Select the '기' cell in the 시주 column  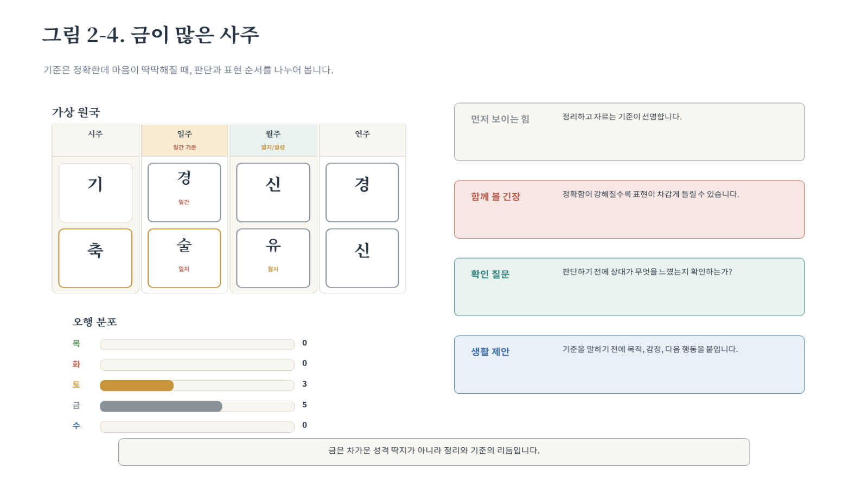95,192
